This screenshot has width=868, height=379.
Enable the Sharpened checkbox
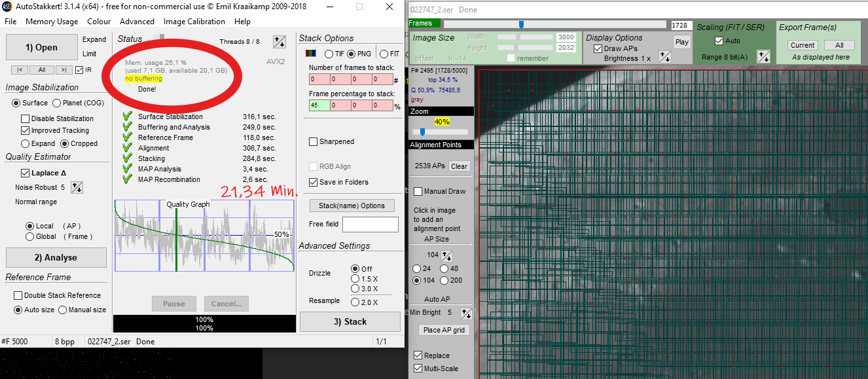pyautogui.click(x=313, y=141)
